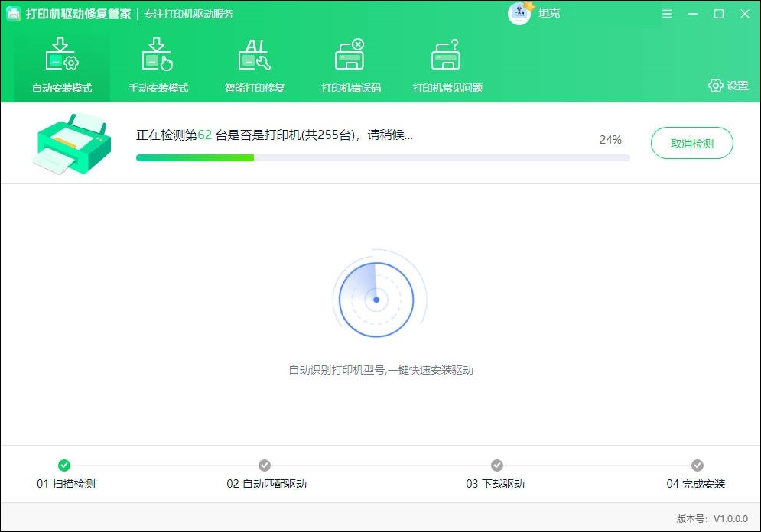Click the 01 扫描检测 step label

point(66,484)
